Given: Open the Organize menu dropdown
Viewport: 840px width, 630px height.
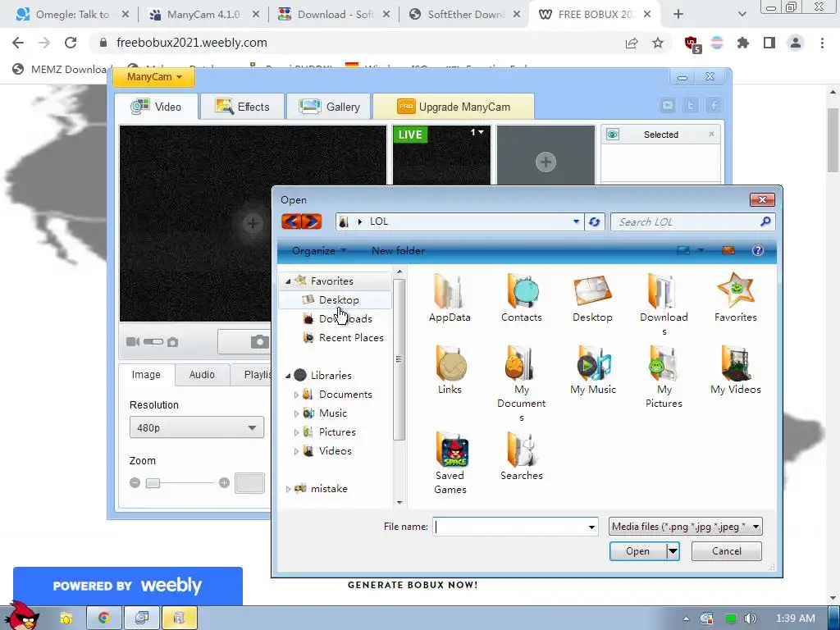Looking at the screenshot, I should click(319, 251).
